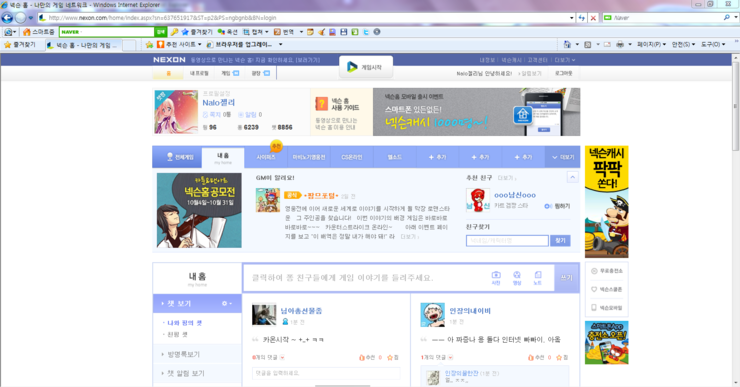Expand the 더보기 game tabs dropdown
Screen dimensions: 740x387
(x=563, y=157)
